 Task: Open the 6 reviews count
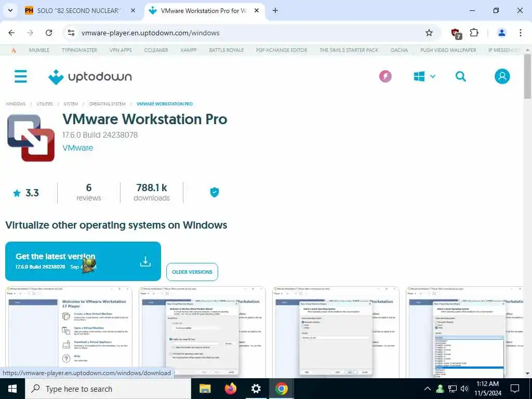click(88, 193)
